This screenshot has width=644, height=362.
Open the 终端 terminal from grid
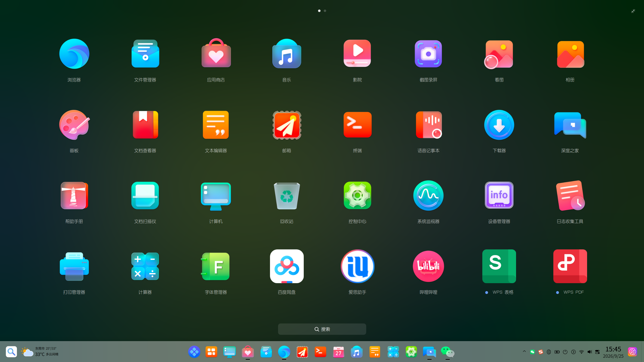point(357,125)
